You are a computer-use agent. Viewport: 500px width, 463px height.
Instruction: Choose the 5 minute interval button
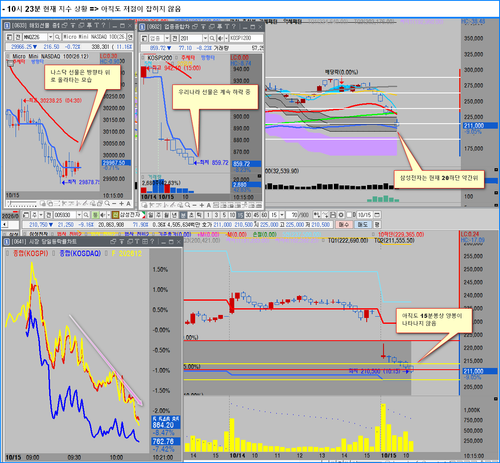224,215
